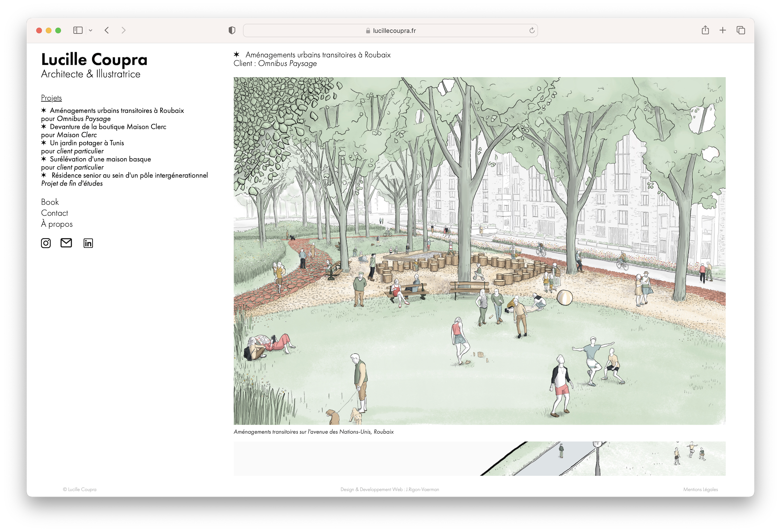Open the Contact menu item
Image resolution: width=781 pixels, height=532 pixels.
(54, 213)
